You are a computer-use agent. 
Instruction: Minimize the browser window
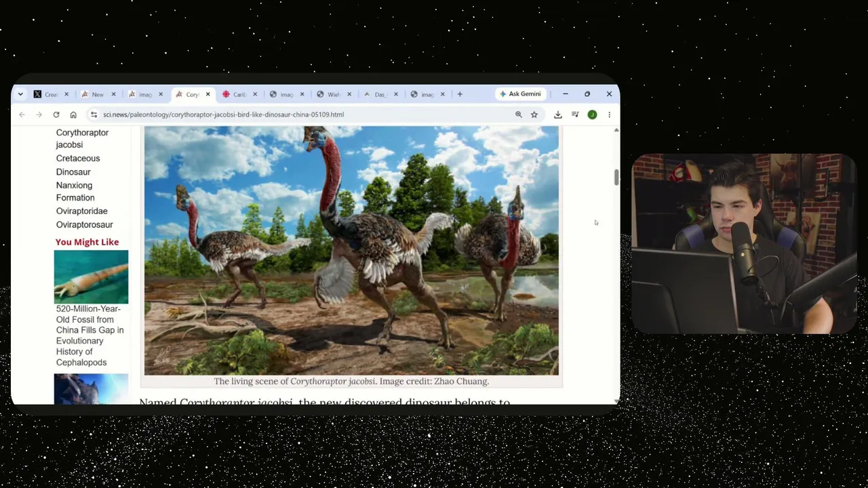566,94
